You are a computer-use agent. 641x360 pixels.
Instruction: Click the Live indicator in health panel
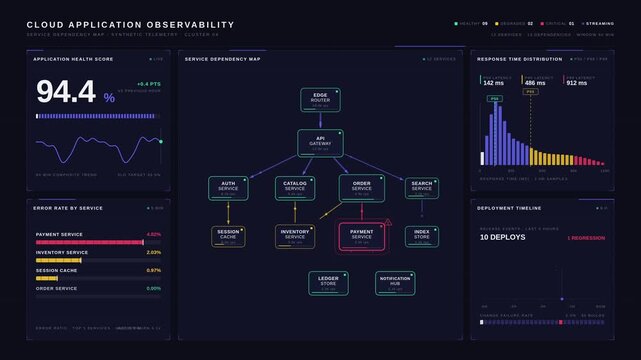tap(156, 59)
